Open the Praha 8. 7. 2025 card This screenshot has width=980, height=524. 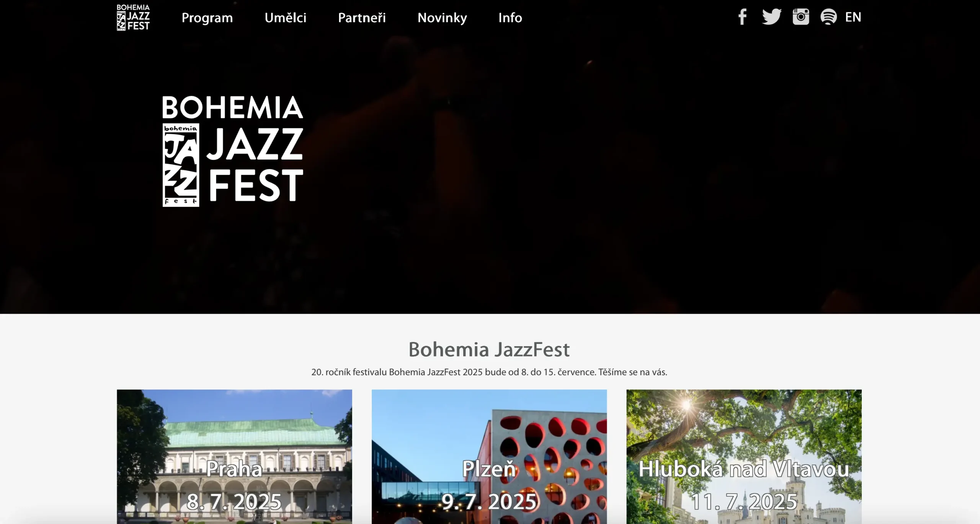(x=234, y=457)
